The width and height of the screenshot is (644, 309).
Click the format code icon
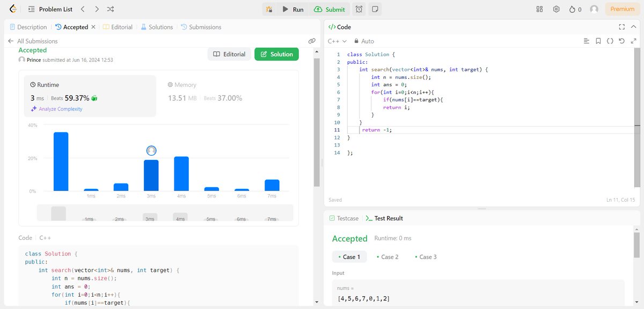pyautogui.click(x=587, y=41)
